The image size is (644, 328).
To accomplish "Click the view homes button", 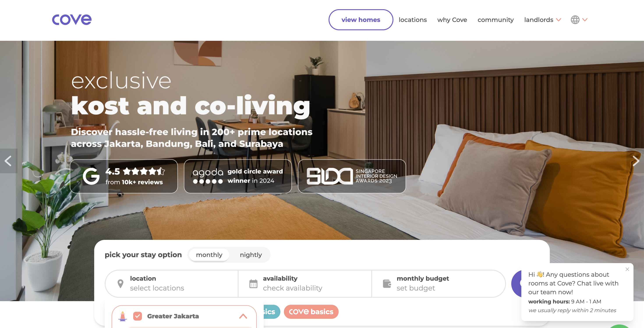I will tap(361, 20).
